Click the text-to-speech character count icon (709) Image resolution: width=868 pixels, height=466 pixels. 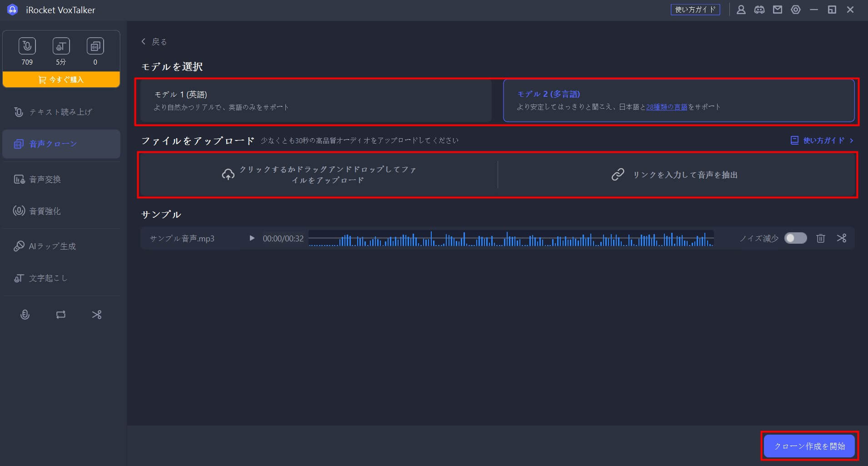click(27, 46)
